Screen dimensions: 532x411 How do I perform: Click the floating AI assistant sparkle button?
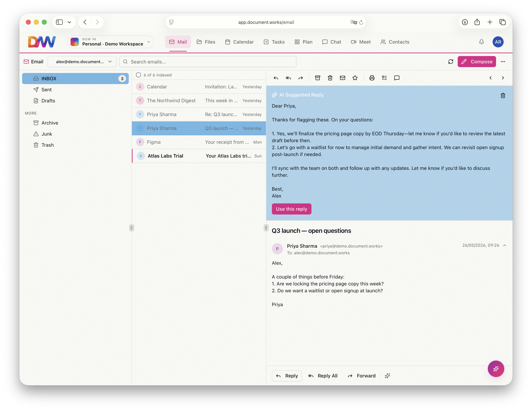pos(496,369)
